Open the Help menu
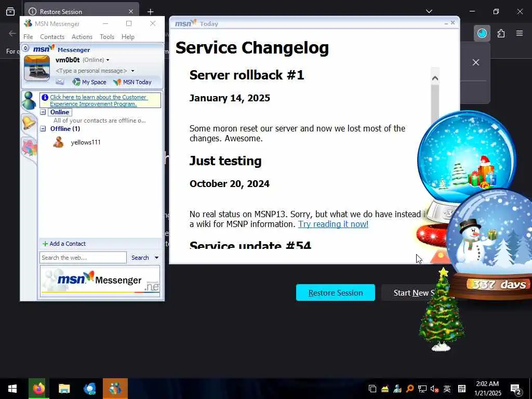532x399 pixels. pyautogui.click(x=128, y=37)
